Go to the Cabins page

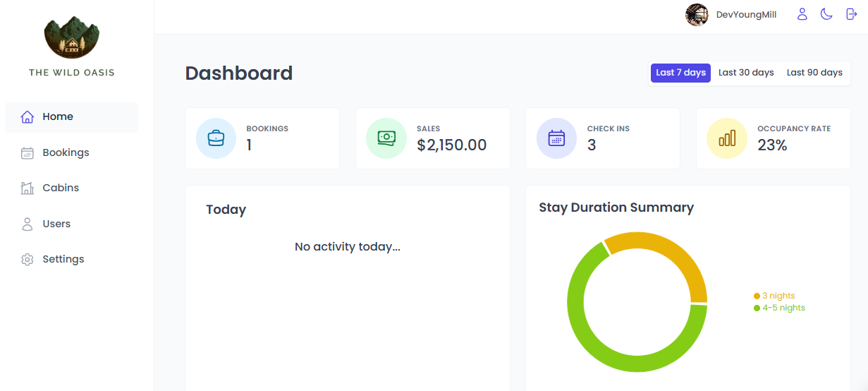pyautogui.click(x=61, y=188)
